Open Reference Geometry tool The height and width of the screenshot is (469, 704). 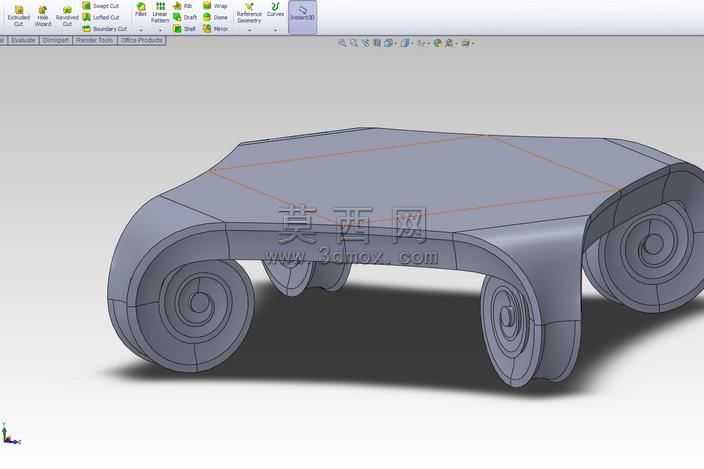[x=249, y=13]
